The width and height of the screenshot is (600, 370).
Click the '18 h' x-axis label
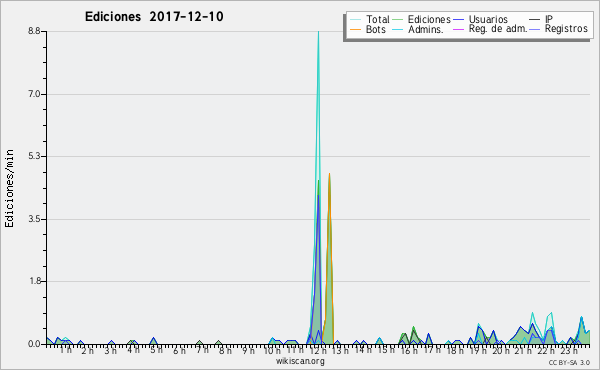point(455,351)
